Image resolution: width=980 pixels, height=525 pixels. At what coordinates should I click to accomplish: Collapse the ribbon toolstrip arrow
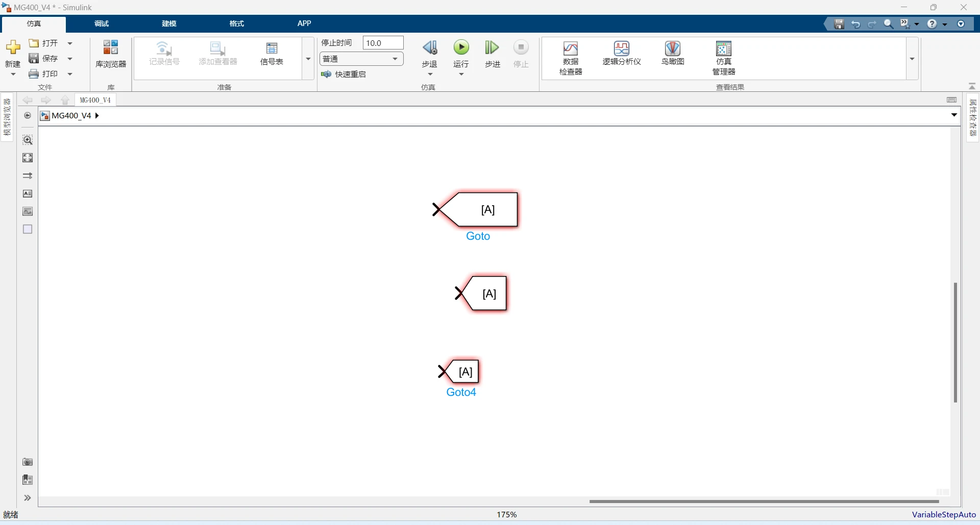pos(972,86)
